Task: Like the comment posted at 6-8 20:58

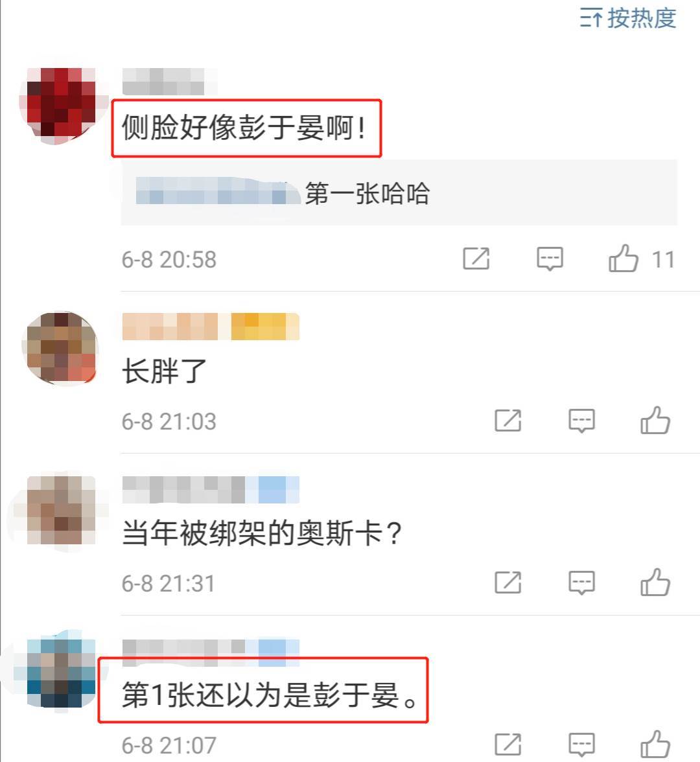Action: 624,258
